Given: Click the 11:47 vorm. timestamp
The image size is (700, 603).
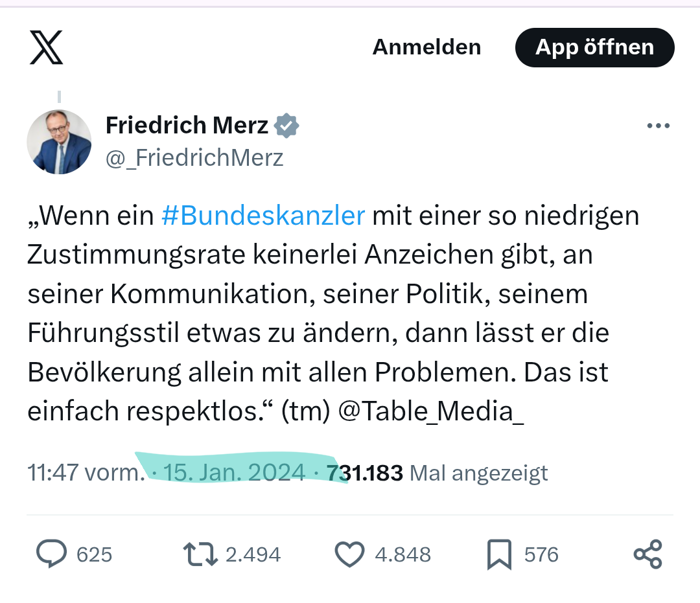Looking at the screenshot, I should (86, 473).
